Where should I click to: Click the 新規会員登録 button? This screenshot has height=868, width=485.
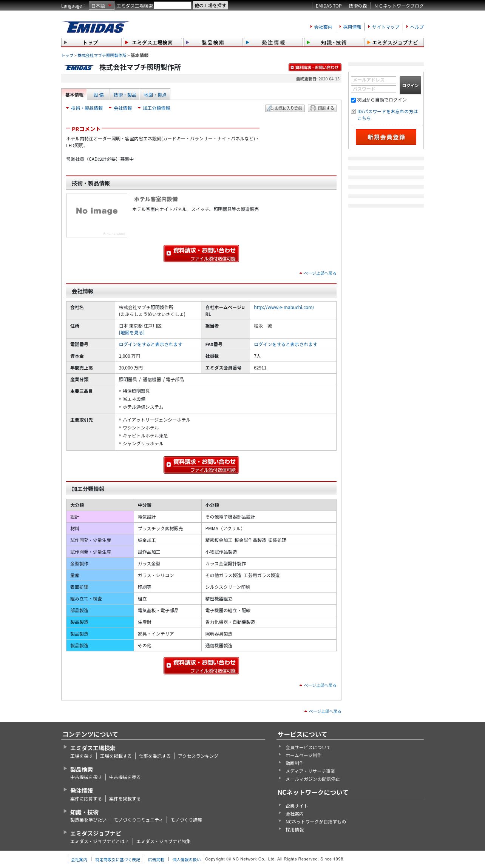[386, 137]
